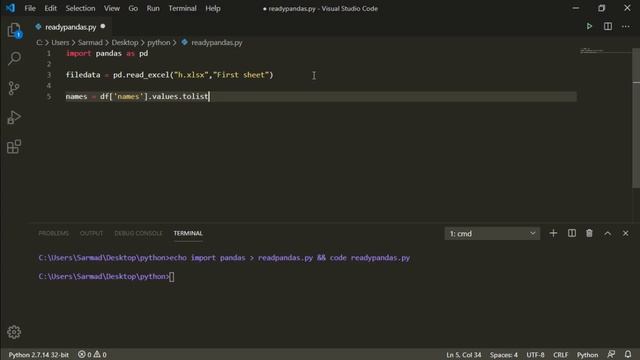Expand the Users breadcrumb segment

coord(60,42)
